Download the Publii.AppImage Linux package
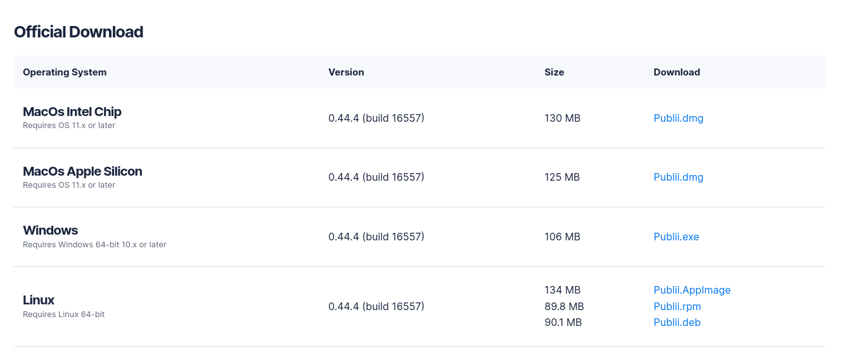This screenshot has width=868, height=364. pyautogui.click(x=692, y=290)
